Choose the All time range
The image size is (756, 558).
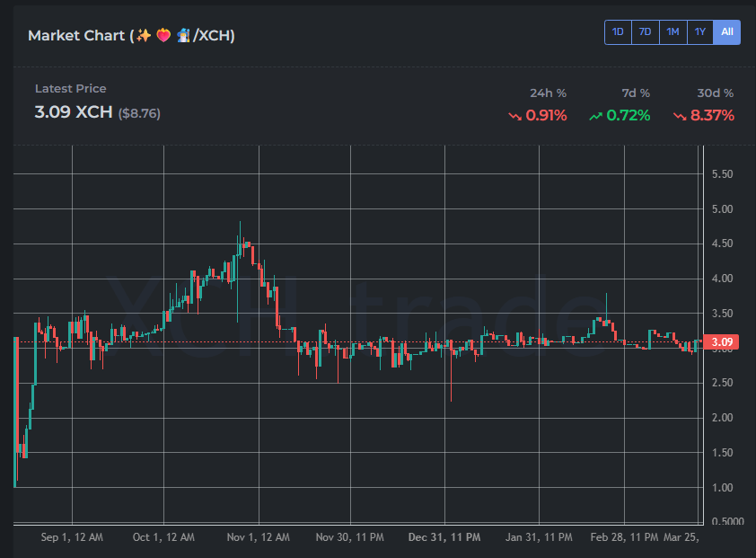(727, 32)
